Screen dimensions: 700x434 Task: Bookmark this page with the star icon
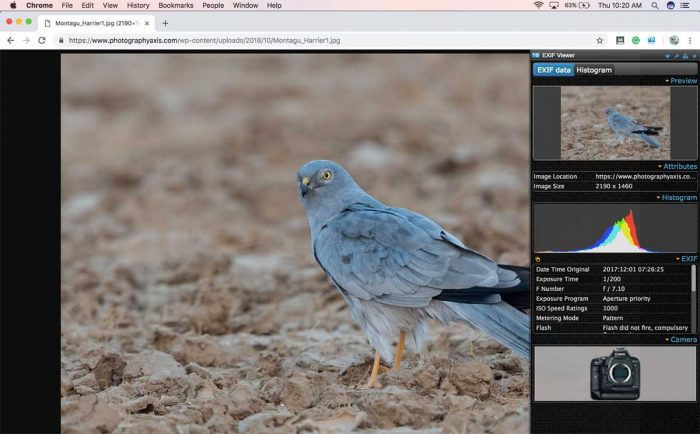coord(600,40)
